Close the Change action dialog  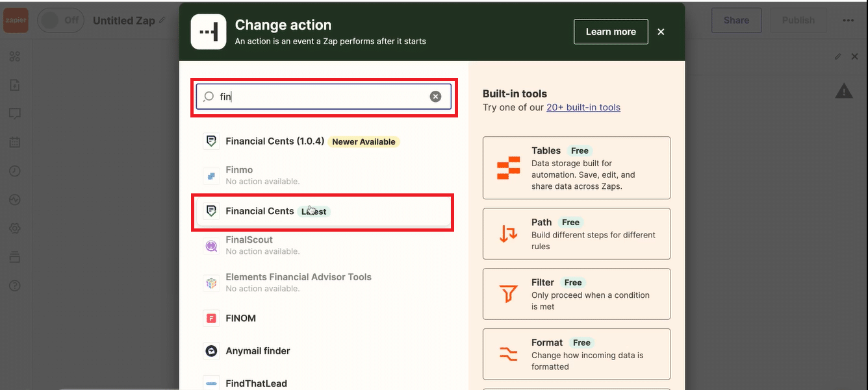tap(661, 32)
